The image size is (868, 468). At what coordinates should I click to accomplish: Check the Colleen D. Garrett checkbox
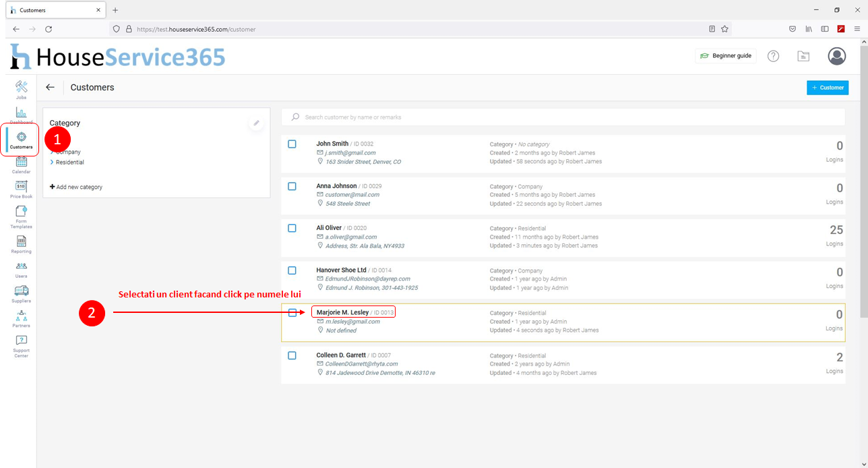click(x=292, y=355)
